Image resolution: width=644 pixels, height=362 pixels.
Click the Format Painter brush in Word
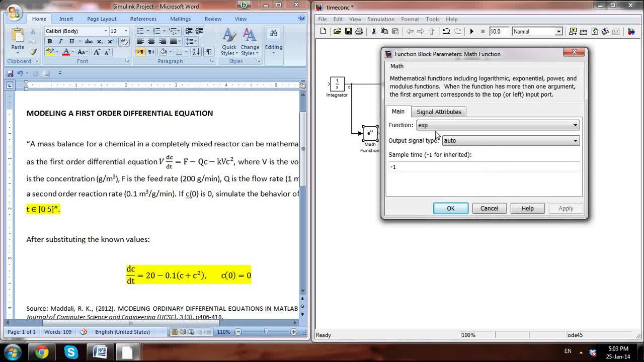point(33,52)
